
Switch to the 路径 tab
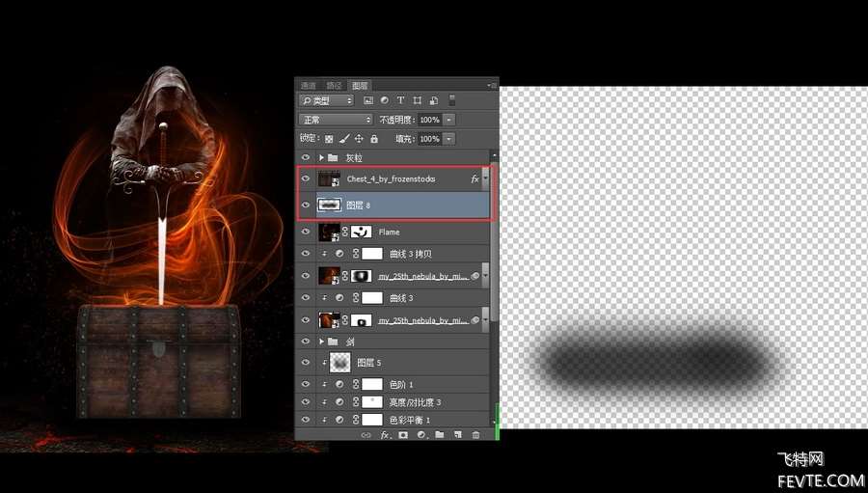pyautogui.click(x=335, y=85)
